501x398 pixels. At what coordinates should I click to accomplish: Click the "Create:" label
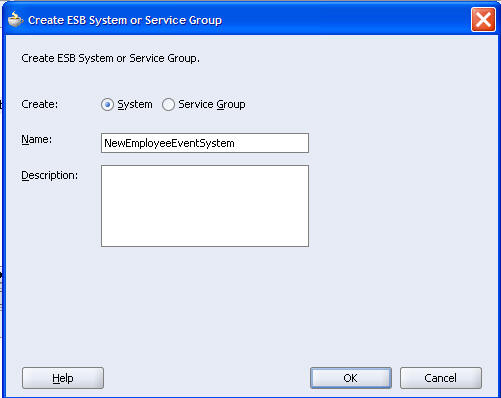[40, 104]
